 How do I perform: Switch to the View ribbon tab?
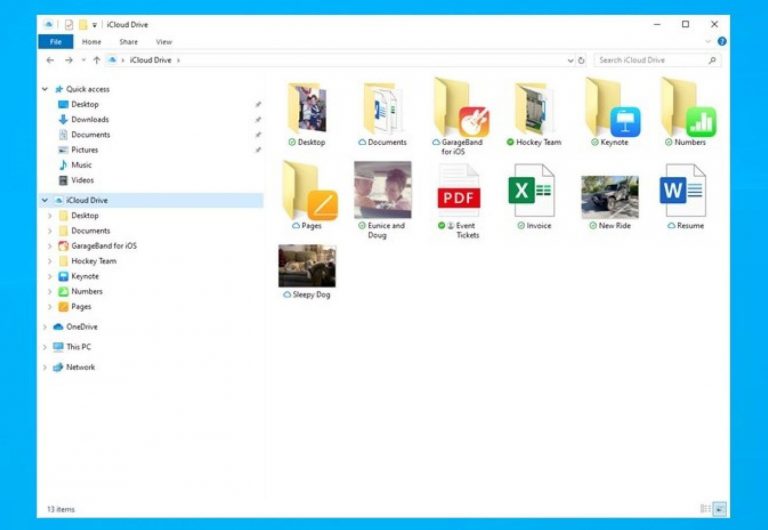[164, 42]
